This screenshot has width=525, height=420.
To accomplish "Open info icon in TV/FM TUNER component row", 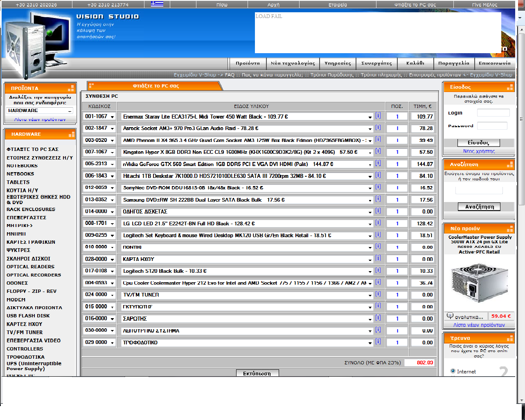I will pyautogui.click(x=378, y=294).
